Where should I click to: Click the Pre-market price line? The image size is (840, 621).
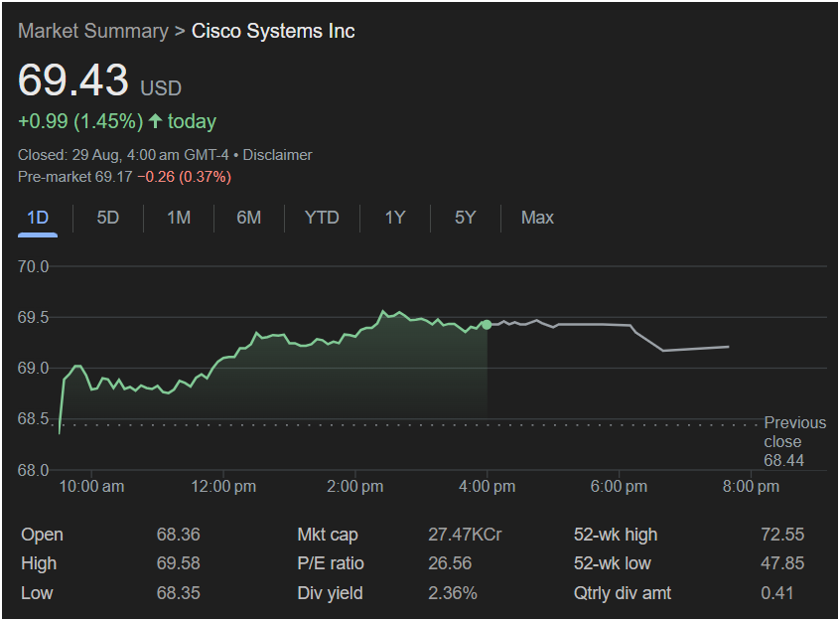124,177
